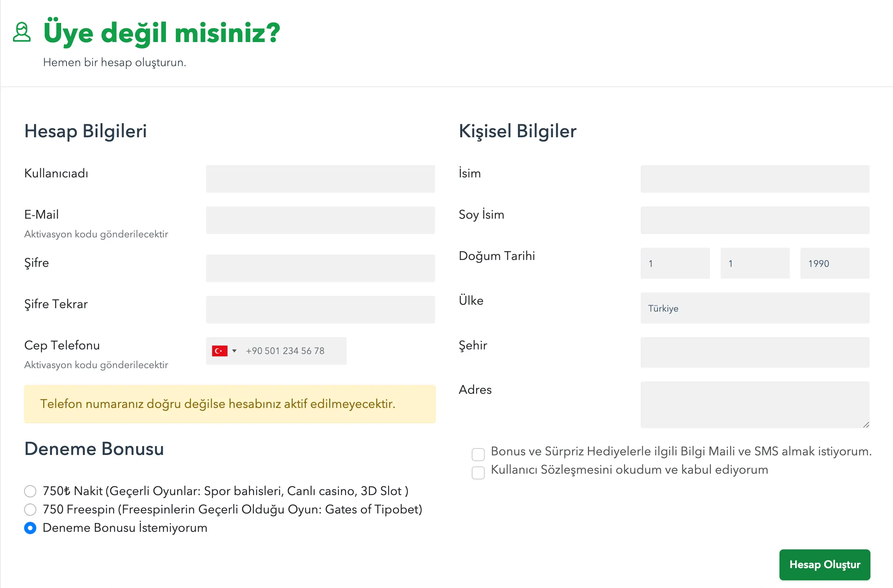Click the Hesap Oluştur button
This screenshot has height=588, width=893.
pyautogui.click(x=825, y=564)
